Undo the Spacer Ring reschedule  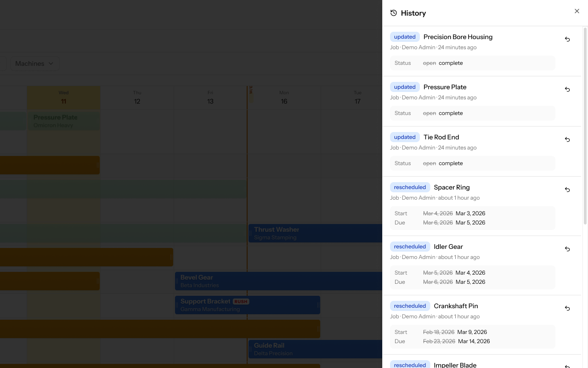(567, 190)
